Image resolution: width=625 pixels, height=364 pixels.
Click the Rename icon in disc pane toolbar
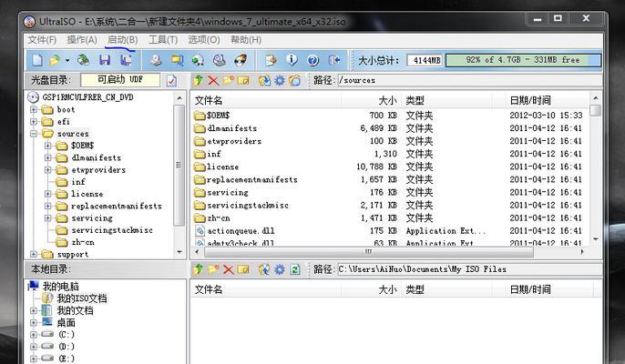[x=243, y=80]
